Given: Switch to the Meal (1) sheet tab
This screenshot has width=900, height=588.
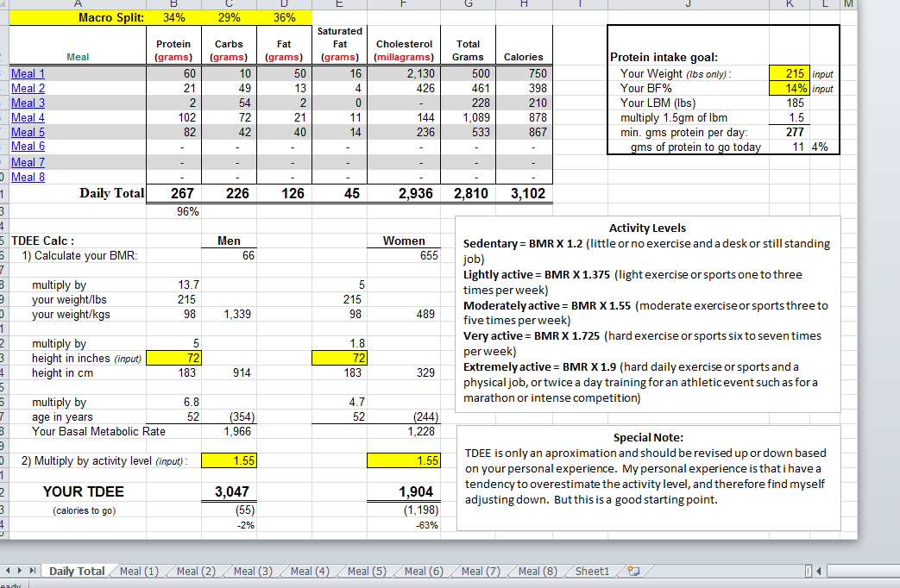Looking at the screenshot, I should (x=139, y=571).
